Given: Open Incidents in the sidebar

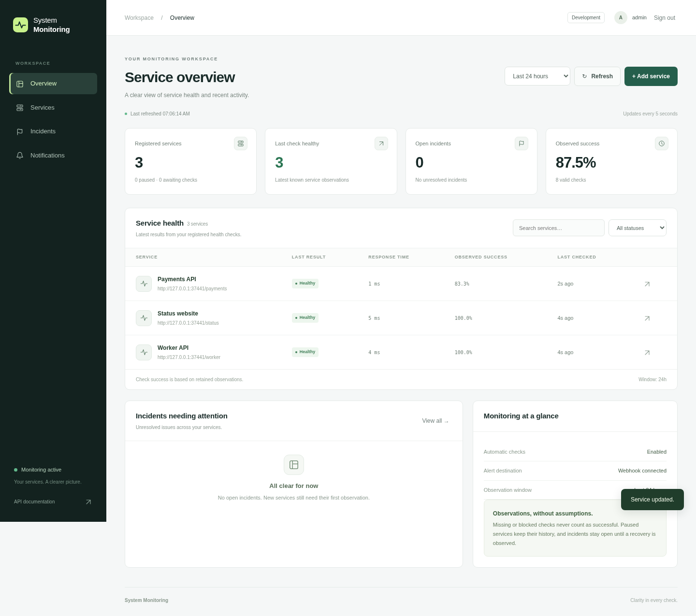Looking at the screenshot, I should click(x=53, y=131).
